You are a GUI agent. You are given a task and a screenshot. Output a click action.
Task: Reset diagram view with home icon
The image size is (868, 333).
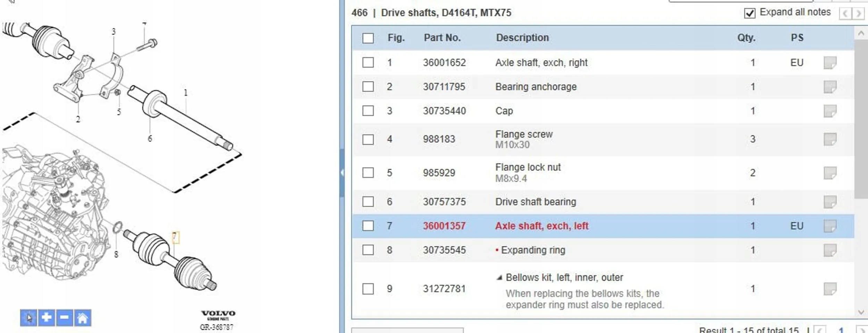coord(83,318)
